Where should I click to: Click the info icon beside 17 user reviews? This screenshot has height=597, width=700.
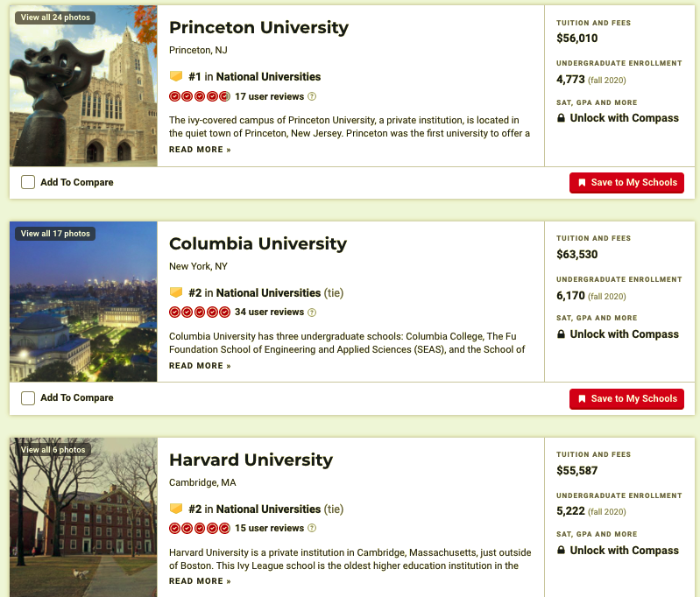coord(312,96)
